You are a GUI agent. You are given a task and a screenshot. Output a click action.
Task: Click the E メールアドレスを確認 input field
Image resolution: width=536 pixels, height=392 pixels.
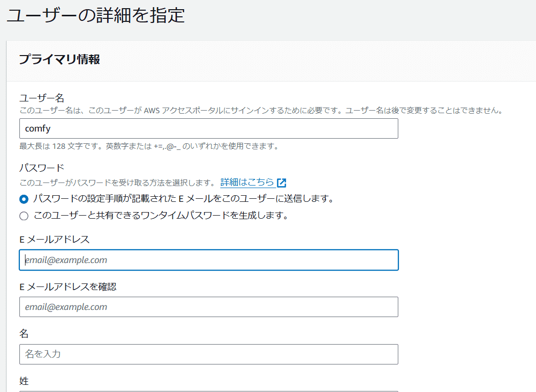(209, 307)
